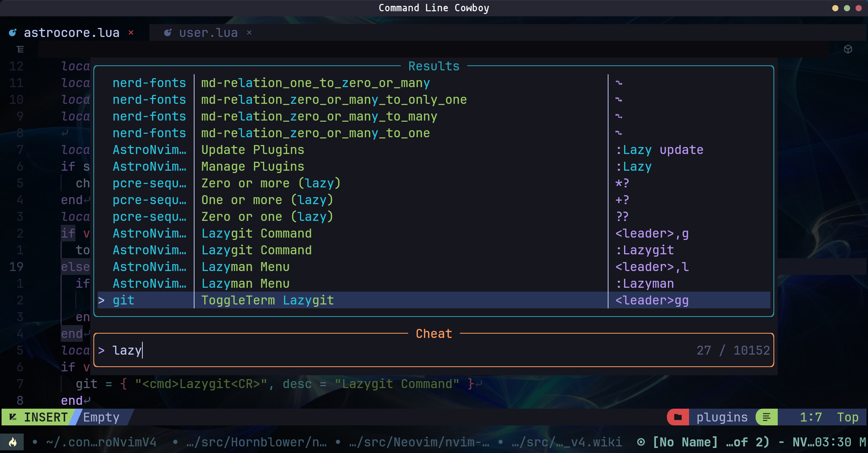
Task: Close the astrocore.lua tab
Action: (x=131, y=33)
